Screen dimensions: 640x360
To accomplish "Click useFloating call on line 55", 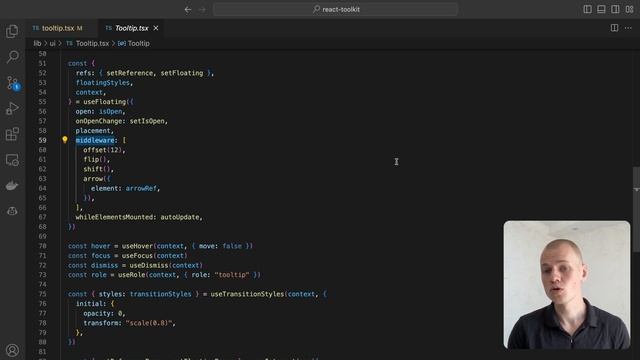I will click(x=104, y=102).
